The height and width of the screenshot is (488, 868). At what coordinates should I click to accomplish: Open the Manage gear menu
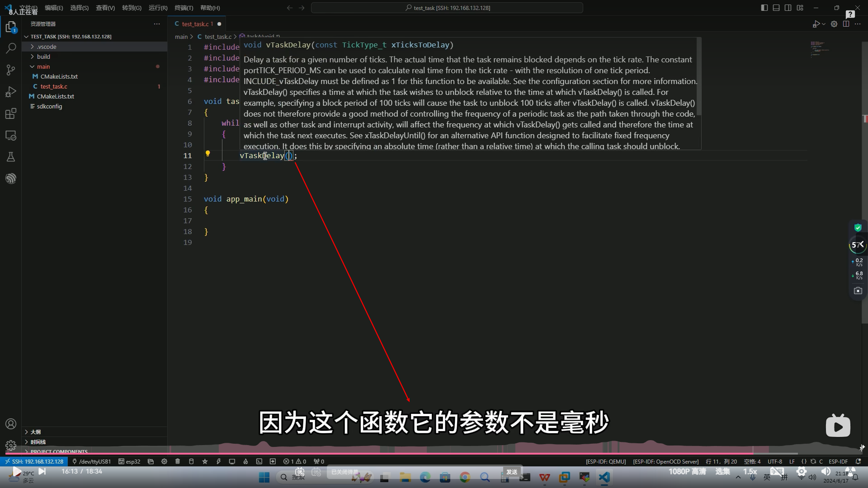point(11,445)
